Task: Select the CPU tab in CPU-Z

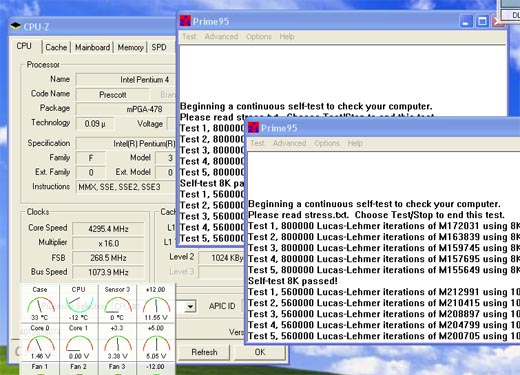Action: [25, 46]
